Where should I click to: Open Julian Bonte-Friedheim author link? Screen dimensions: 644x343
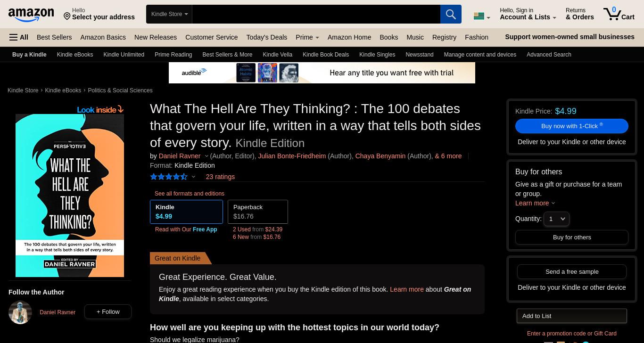tap(292, 156)
